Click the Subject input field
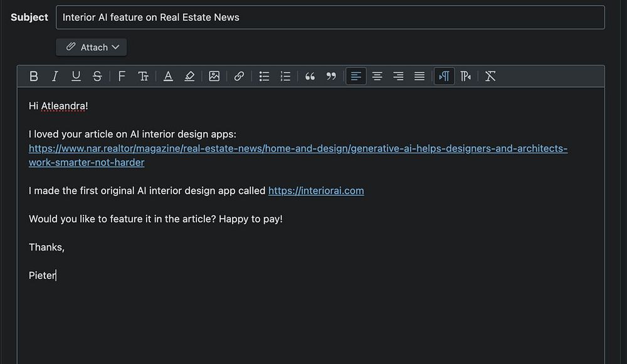This screenshot has height=364, width=627. pos(330,17)
